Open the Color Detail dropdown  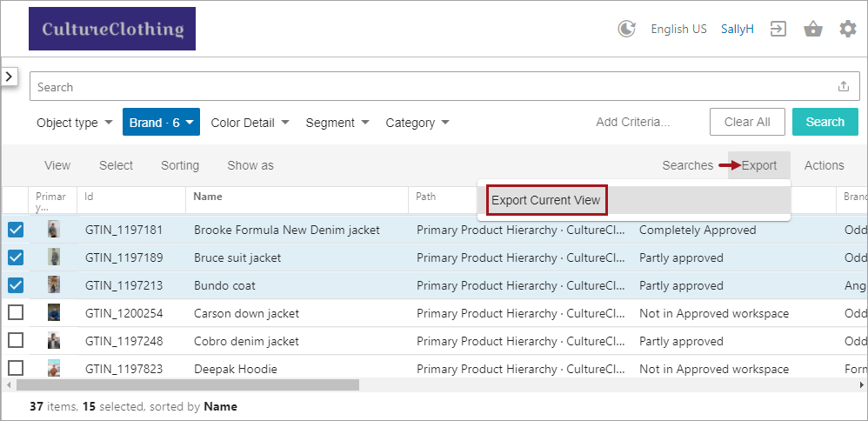250,123
